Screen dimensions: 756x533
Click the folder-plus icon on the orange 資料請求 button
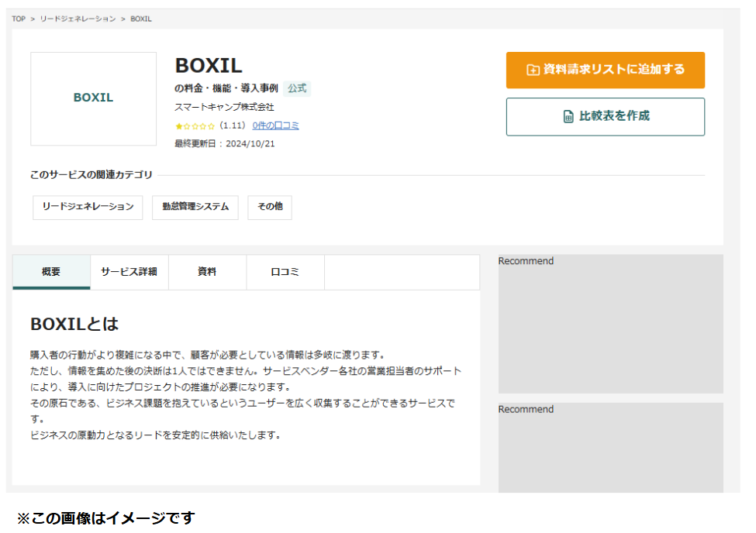click(533, 70)
